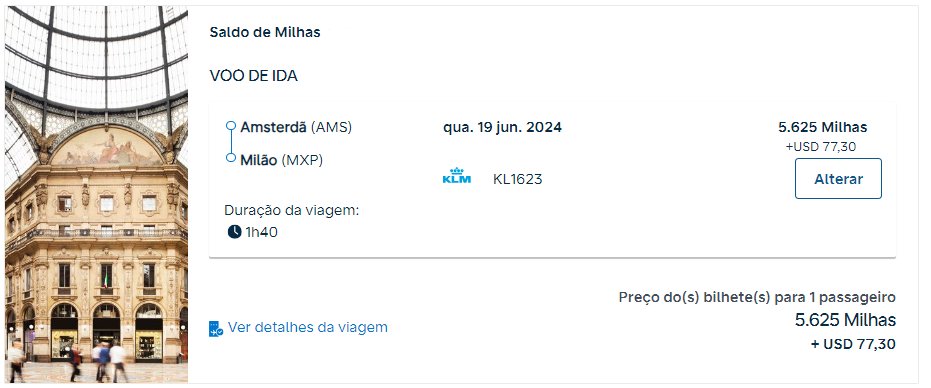Click the date qua. 19 jun. 2024
Screen dimensions: 931x388
(502, 127)
